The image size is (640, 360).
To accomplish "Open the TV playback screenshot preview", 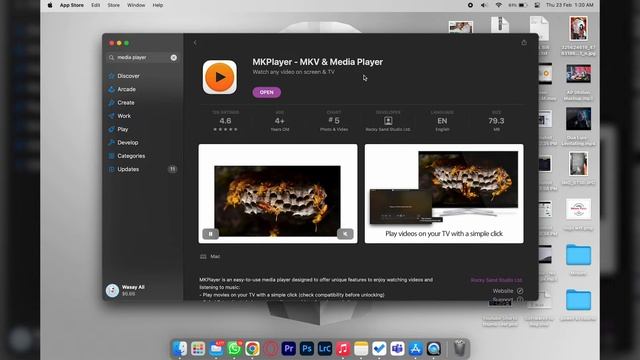I will pos(444,193).
